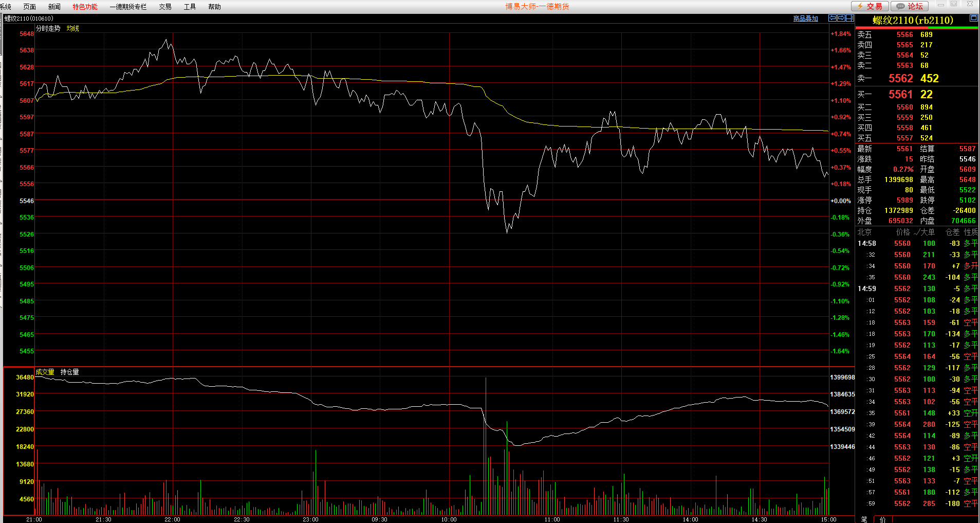Select the 笔 tick tab
This screenshot has height=523, width=980.
click(864, 519)
